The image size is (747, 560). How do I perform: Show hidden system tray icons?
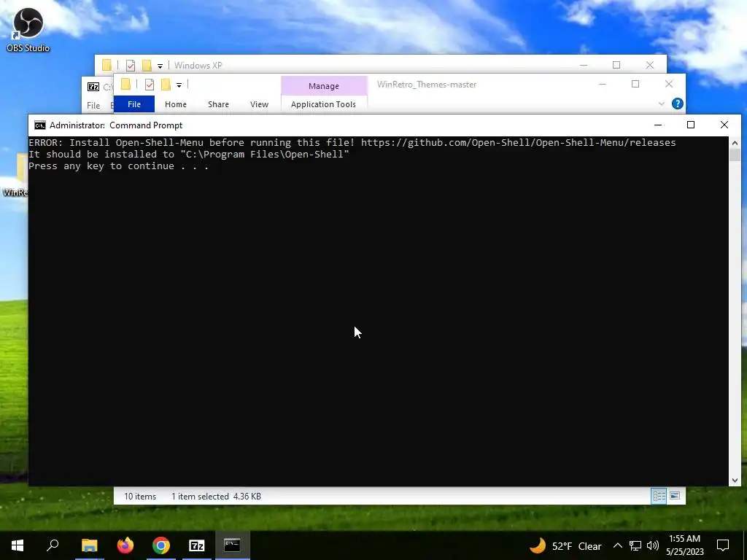617,545
